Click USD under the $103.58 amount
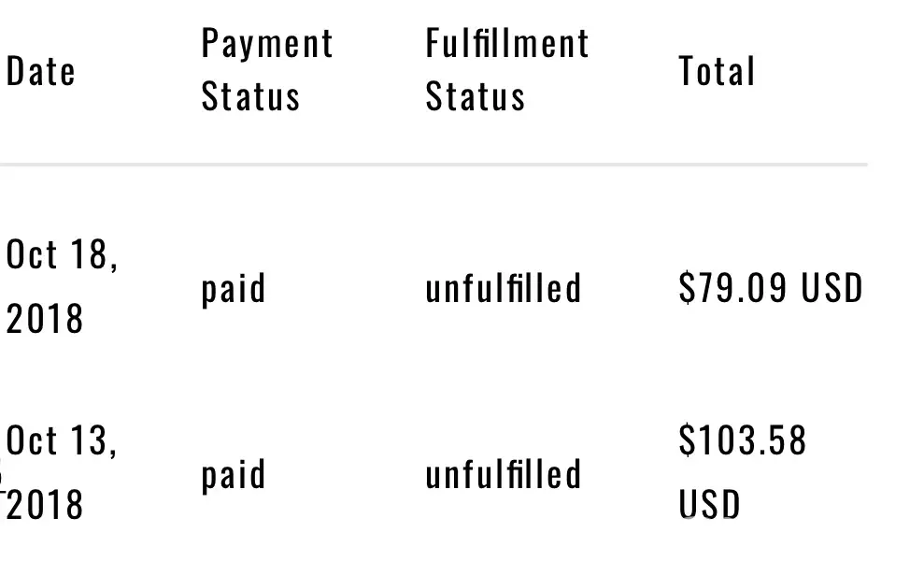The height and width of the screenshot is (576, 924). click(709, 506)
